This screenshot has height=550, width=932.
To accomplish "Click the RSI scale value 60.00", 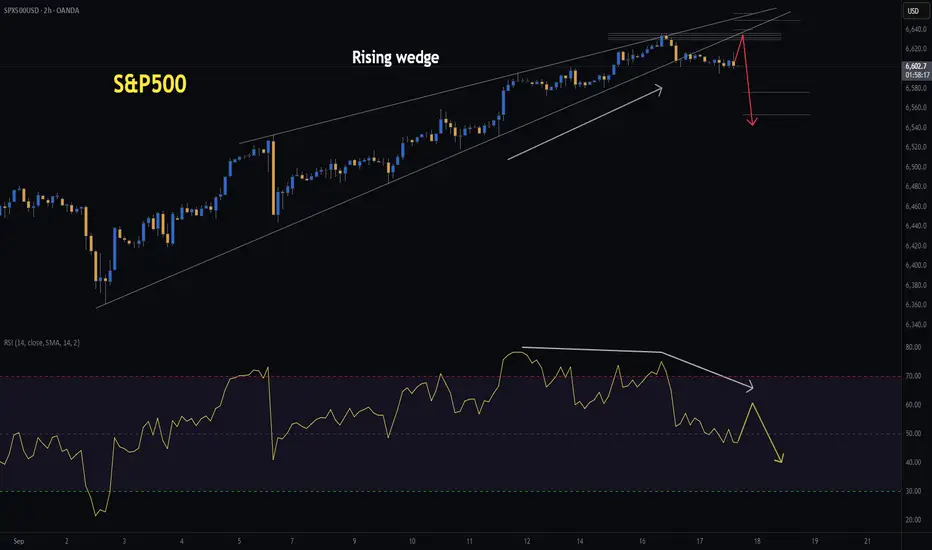I will point(913,404).
